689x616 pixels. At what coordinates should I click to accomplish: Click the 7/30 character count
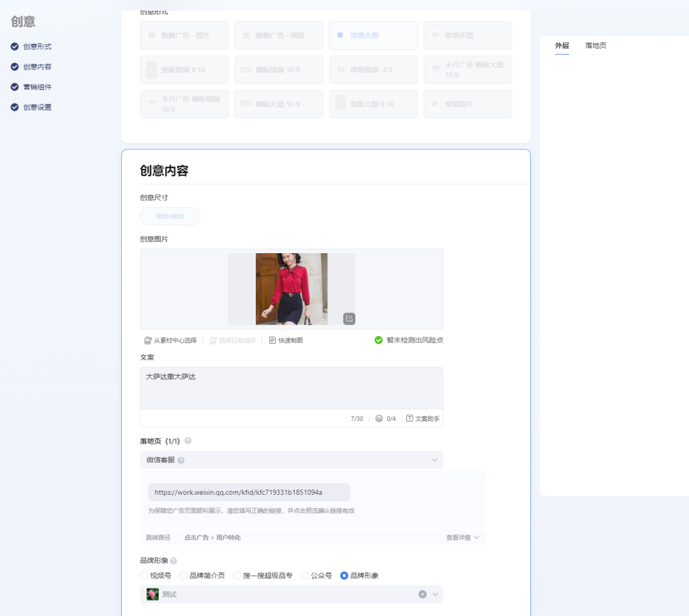tap(357, 419)
